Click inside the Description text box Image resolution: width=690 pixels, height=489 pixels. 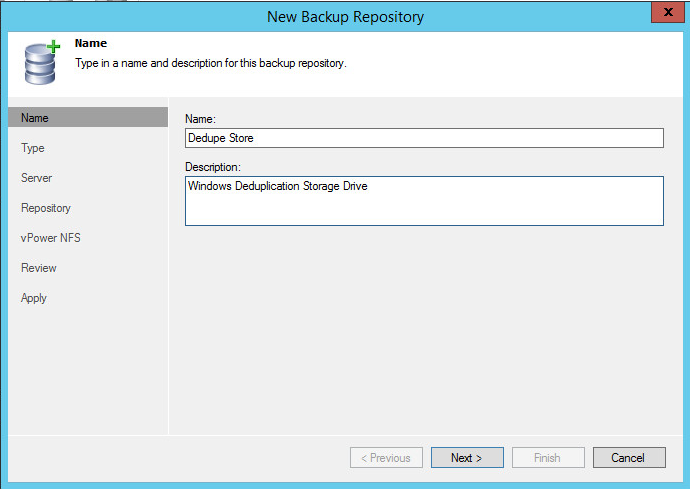tap(424, 201)
